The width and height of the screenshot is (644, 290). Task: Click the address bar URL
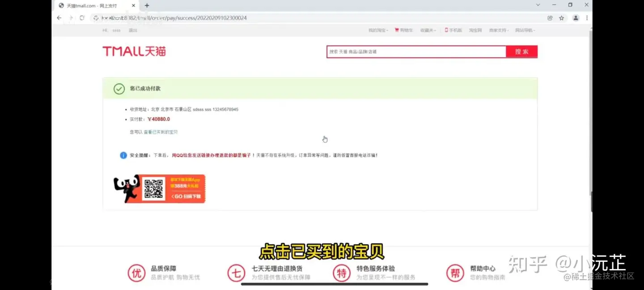click(174, 18)
